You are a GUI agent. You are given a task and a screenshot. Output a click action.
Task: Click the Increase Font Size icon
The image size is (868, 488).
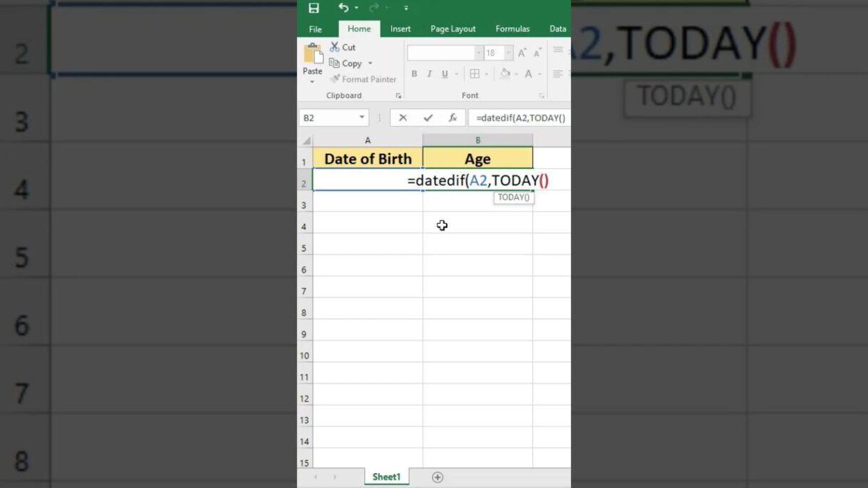pos(522,53)
